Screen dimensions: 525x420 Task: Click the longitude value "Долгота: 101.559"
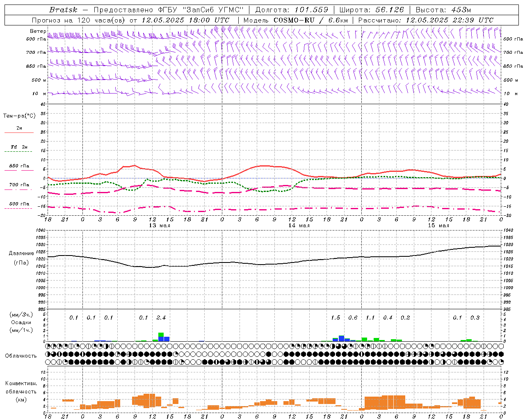tap(292, 10)
